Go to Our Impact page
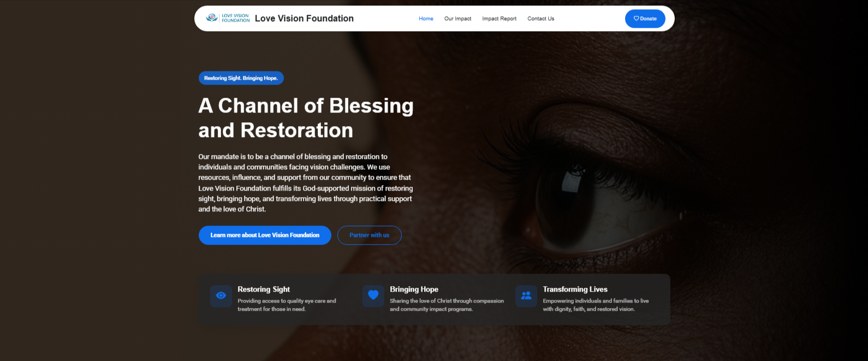Screen dimensions: 868x361 coord(457,19)
